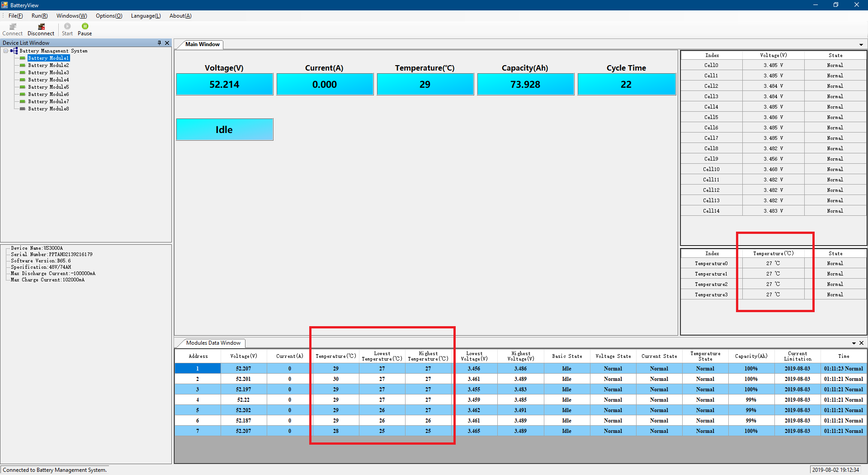The image size is (868, 475).
Task: Click the Battery Management System network icon
Action: pyautogui.click(x=14, y=51)
